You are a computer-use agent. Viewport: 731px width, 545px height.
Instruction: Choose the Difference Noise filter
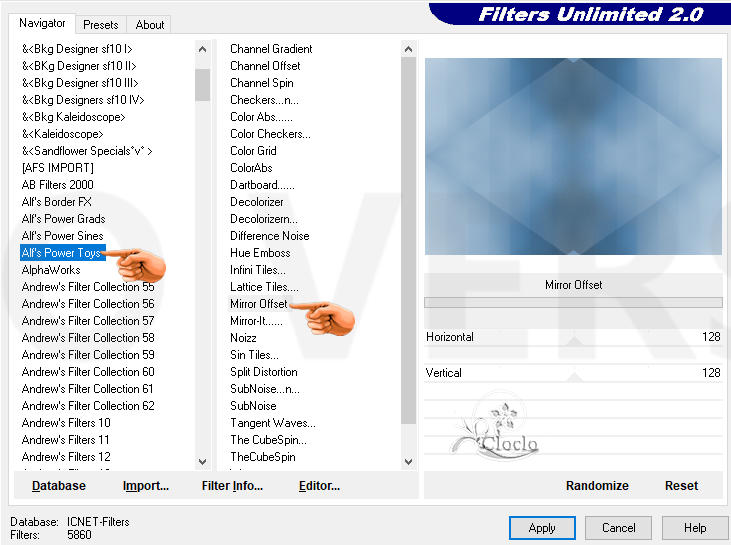270,236
